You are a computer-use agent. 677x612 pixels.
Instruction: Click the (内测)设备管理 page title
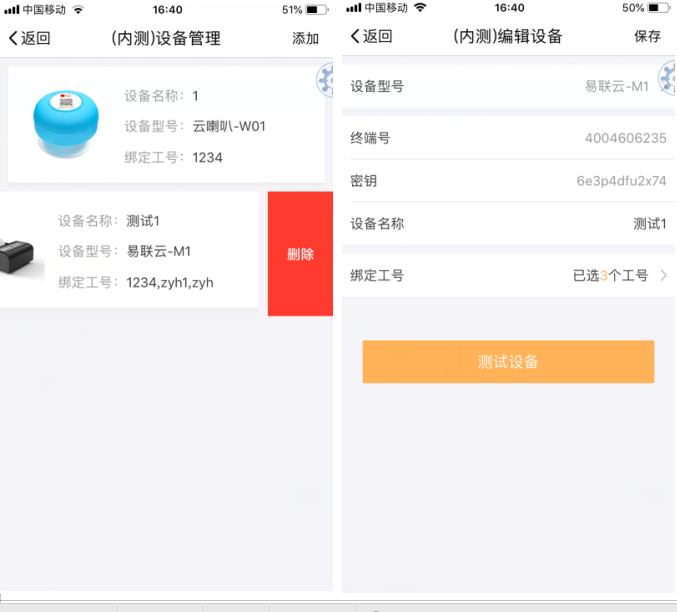166,38
